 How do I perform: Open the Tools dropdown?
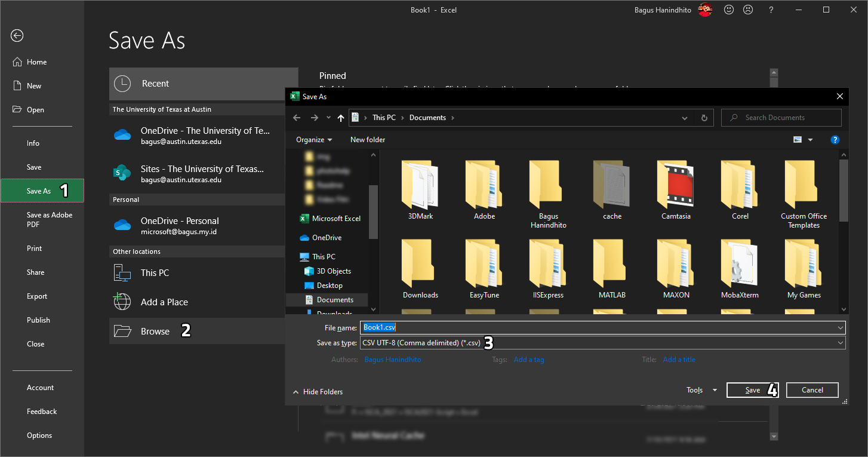click(702, 390)
